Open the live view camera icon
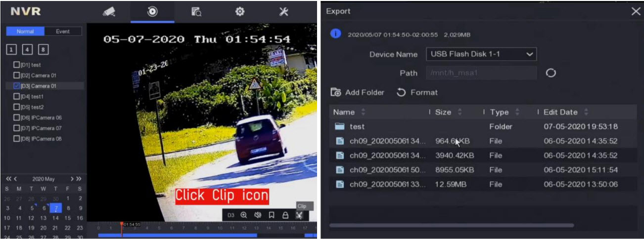 click(x=109, y=12)
